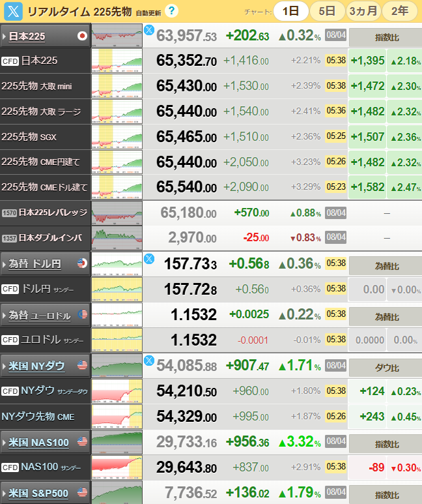Click CFD badge beside NAS100 サンデー
The width and height of the screenshot is (422, 504).
(x=10, y=467)
